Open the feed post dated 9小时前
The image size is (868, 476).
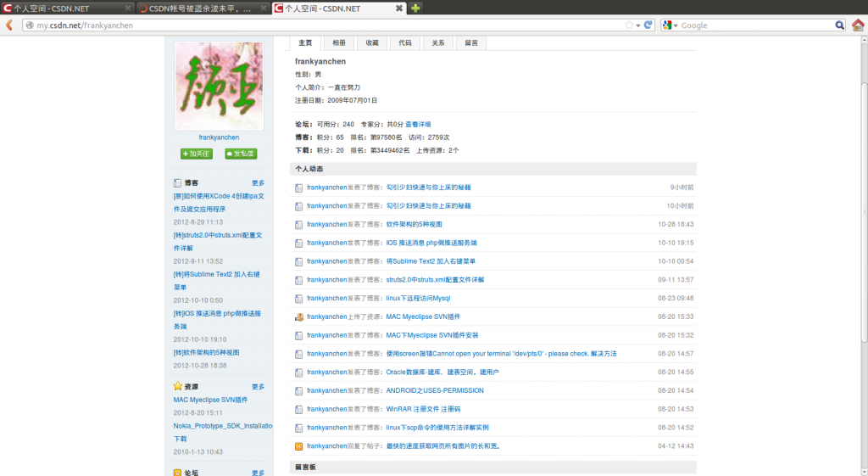tap(428, 188)
